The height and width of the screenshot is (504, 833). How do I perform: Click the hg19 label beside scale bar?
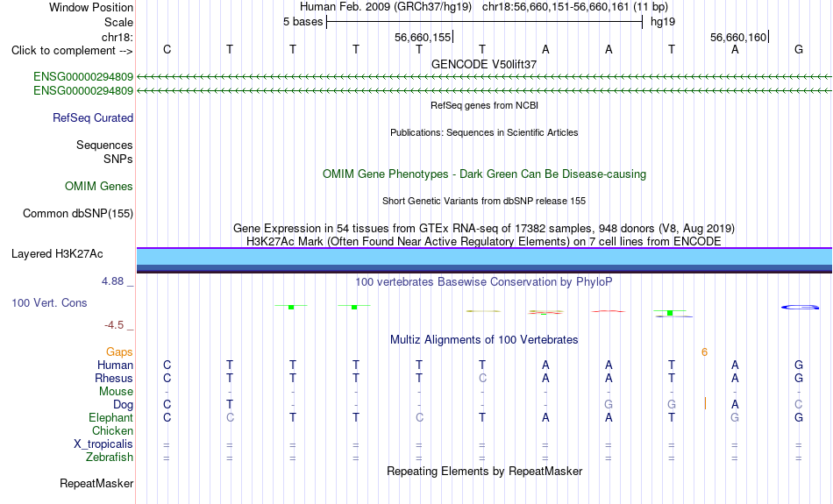pyautogui.click(x=663, y=22)
